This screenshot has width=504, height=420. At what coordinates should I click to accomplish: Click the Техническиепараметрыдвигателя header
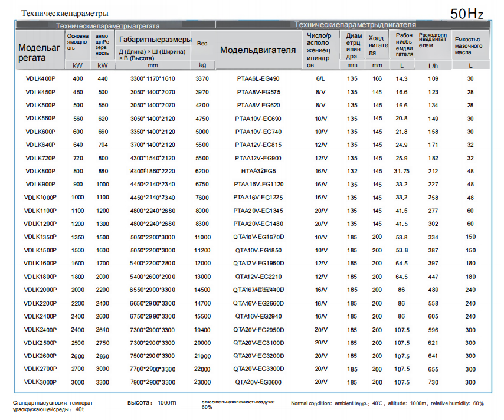coord(355,25)
